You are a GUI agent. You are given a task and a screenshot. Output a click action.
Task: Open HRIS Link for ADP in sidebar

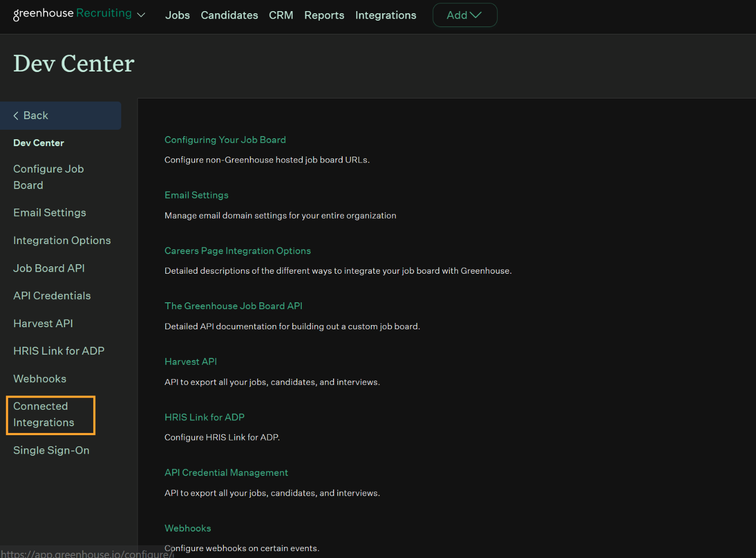tap(59, 351)
